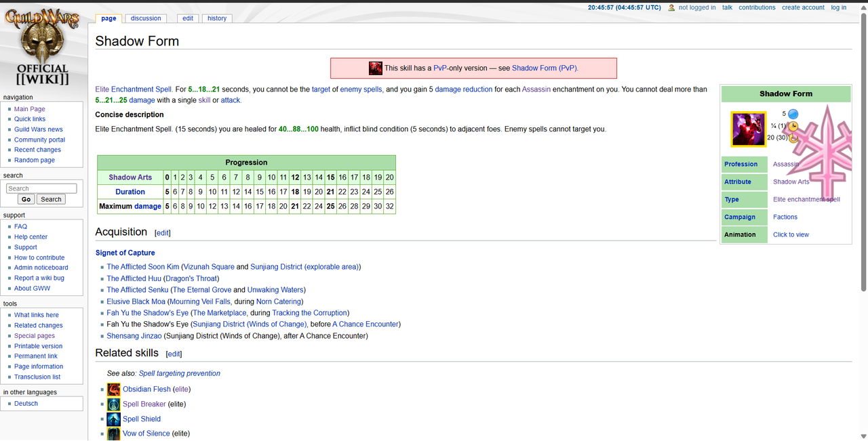Click the energy cost icon in infobox
Image resolution: width=868 pixels, height=441 pixels.
point(793,114)
